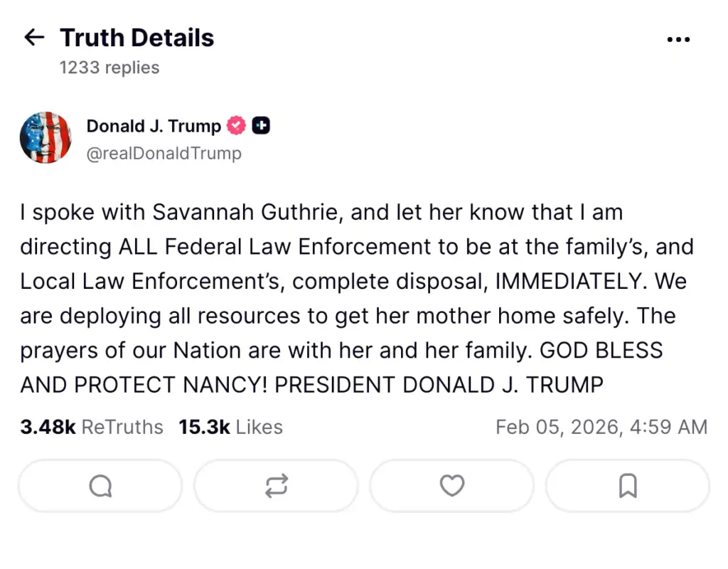Visit the @realDonaldTrump handle
Viewport: 728px width, 569px height.
(x=164, y=153)
